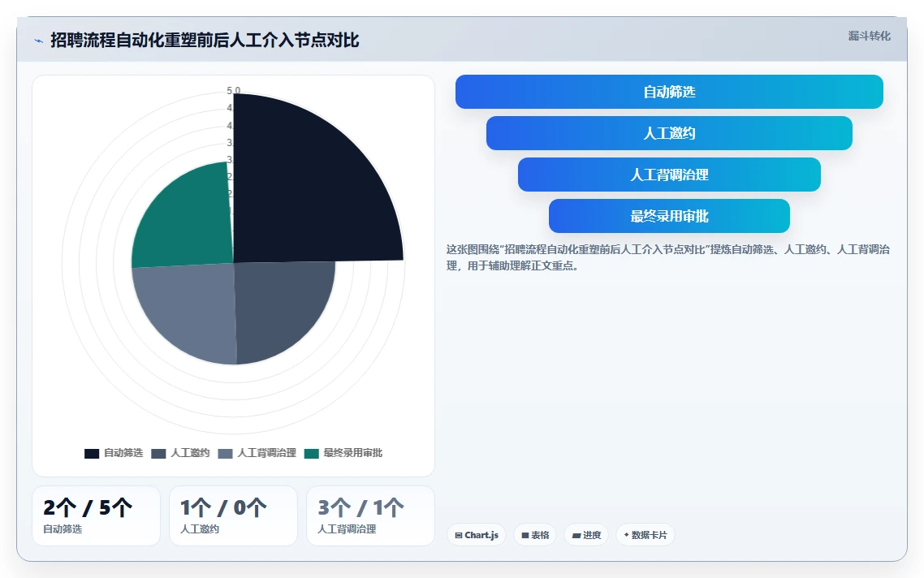This screenshot has width=924, height=578.
Task: Toggle the 最终录用审批 legend label
Action: pyautogui.click(x=353, y=453)
